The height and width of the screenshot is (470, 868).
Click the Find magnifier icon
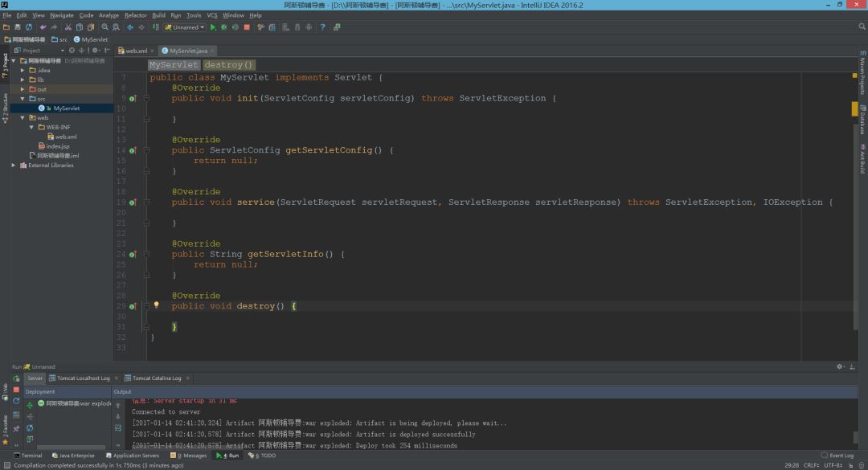pos(104,27)
